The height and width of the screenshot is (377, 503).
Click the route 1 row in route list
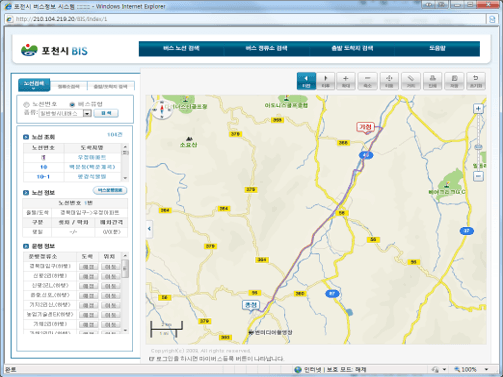click(x=72, y=157)
